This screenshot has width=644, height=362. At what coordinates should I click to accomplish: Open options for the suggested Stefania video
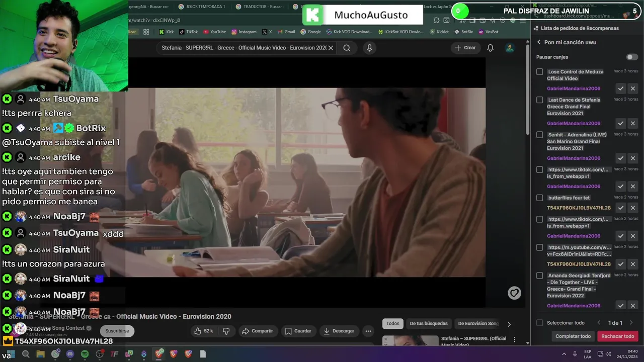pyautogui.click(x=514, y=340)
